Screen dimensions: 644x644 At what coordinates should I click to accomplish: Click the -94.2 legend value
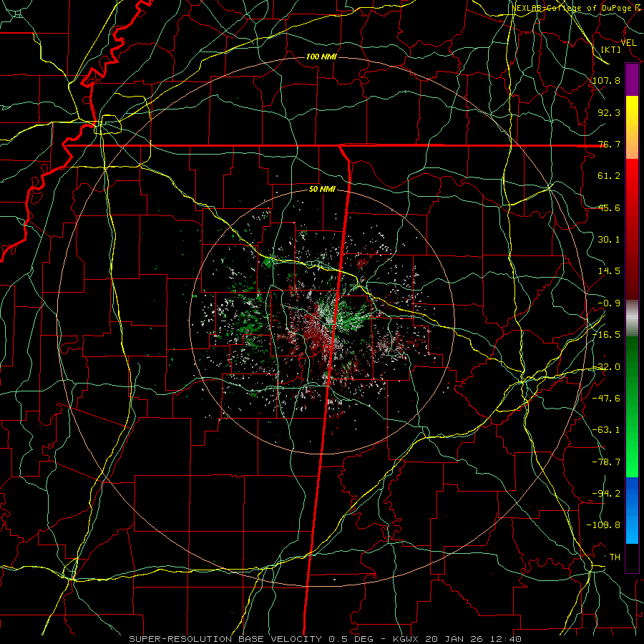[607, 494]
